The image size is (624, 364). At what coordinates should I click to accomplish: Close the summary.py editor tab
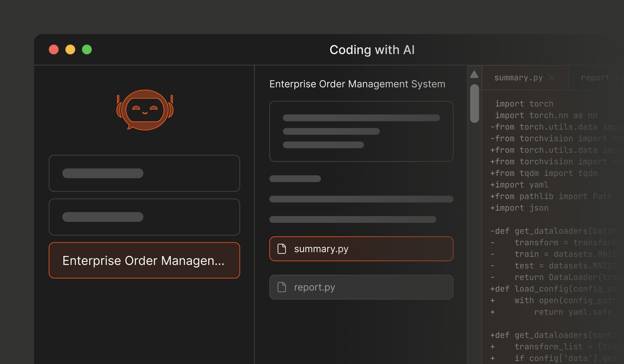click(x=552, y=78)
